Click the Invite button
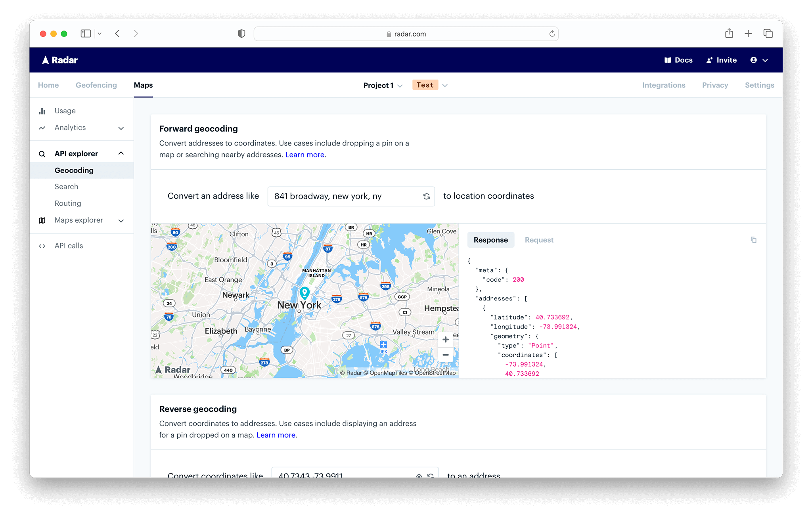This screenshot has height=516, width=812. tap(721, 60)
